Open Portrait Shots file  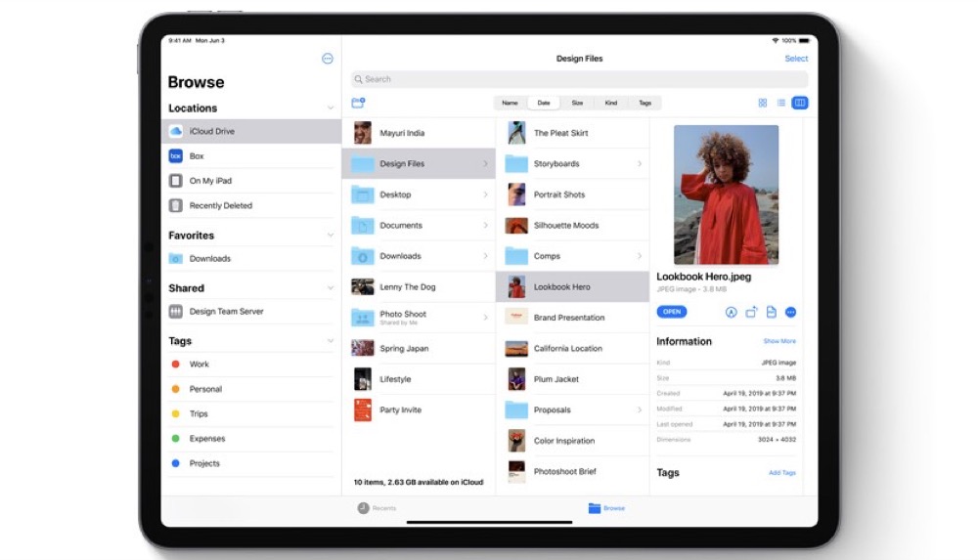[572, 194]
